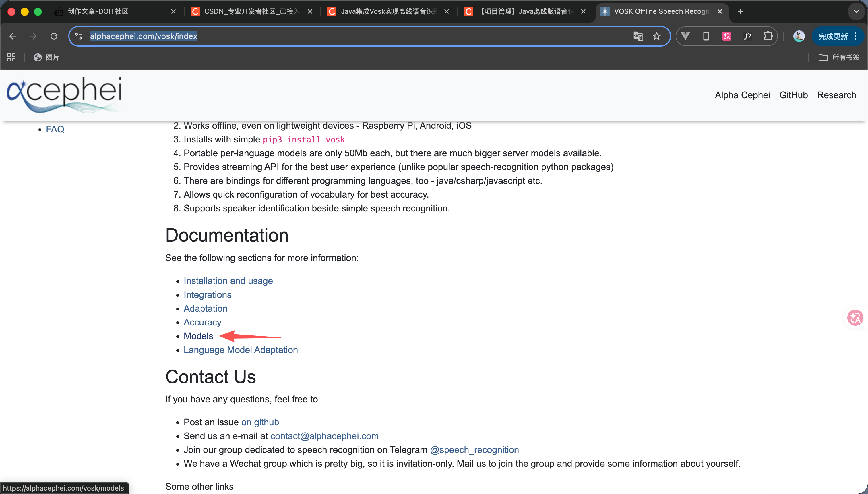Click the back navigation arrow
The height and width of the screenshot is (494, 868).
13,36
